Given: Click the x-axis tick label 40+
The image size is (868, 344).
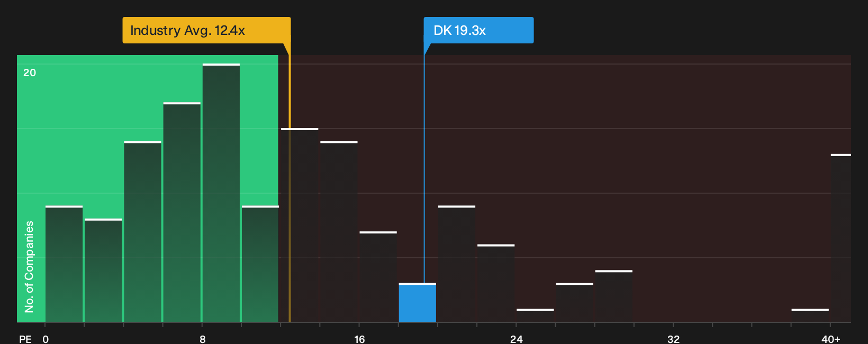Looking at the screenshot, I should pyautogui.click(x=831, y=339).
